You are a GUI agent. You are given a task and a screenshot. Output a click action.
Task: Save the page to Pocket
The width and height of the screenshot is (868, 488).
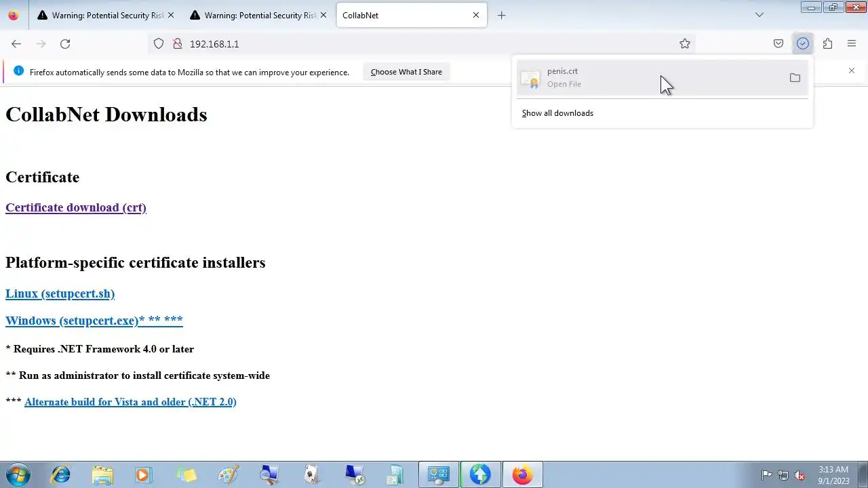coord(778,43)
